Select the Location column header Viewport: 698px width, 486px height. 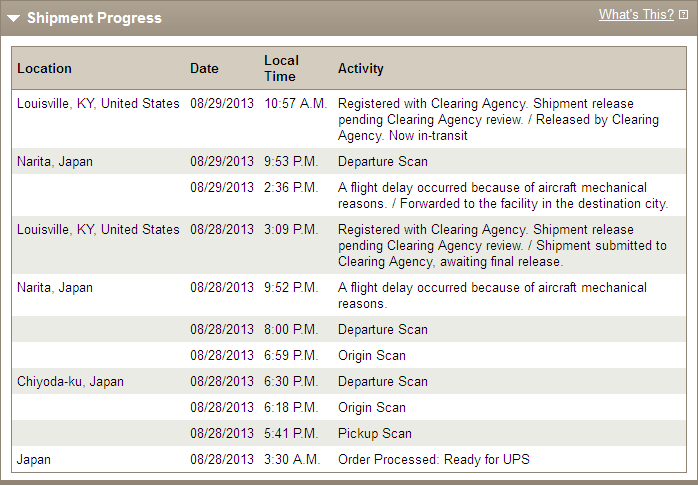(x=44, y=69)
